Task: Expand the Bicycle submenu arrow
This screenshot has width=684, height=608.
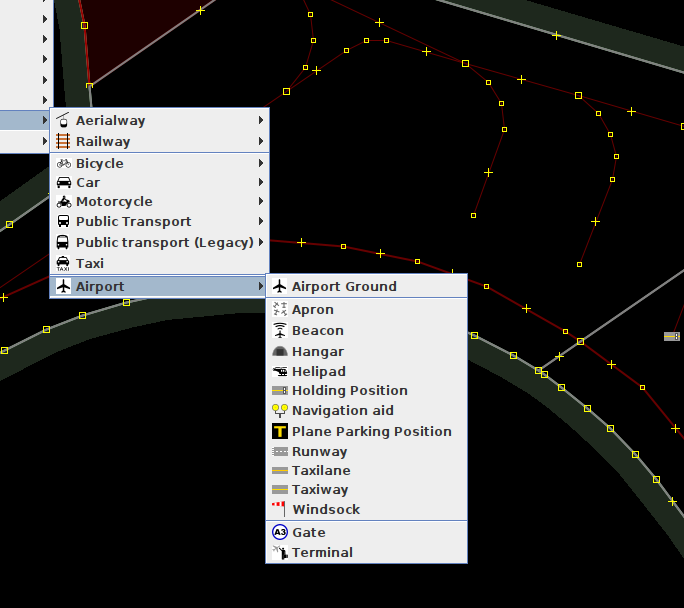Action: tap(260, 163)
